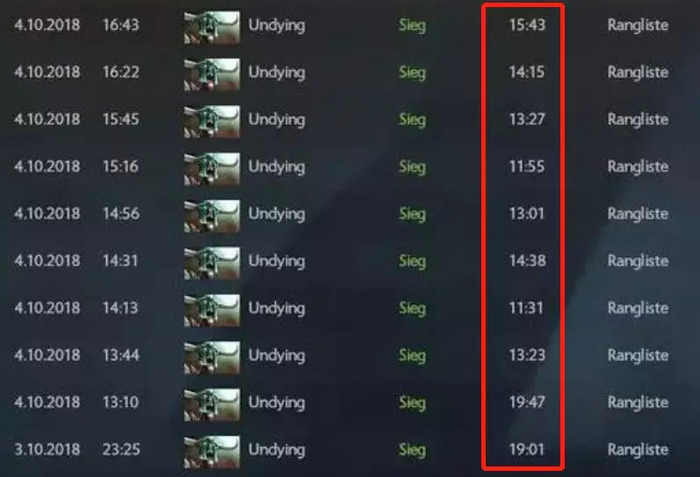Image resolution: width=700 pixels, height=477 pixels.
Task: Select Undying icon in 14:56 match row
Action: (x=212, y=217)
